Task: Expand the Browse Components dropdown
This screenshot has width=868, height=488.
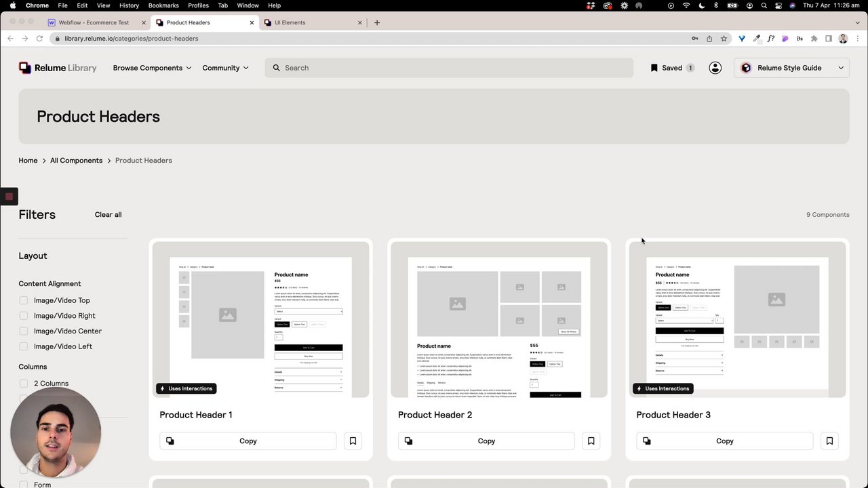Action: click(x=152, y=68)
